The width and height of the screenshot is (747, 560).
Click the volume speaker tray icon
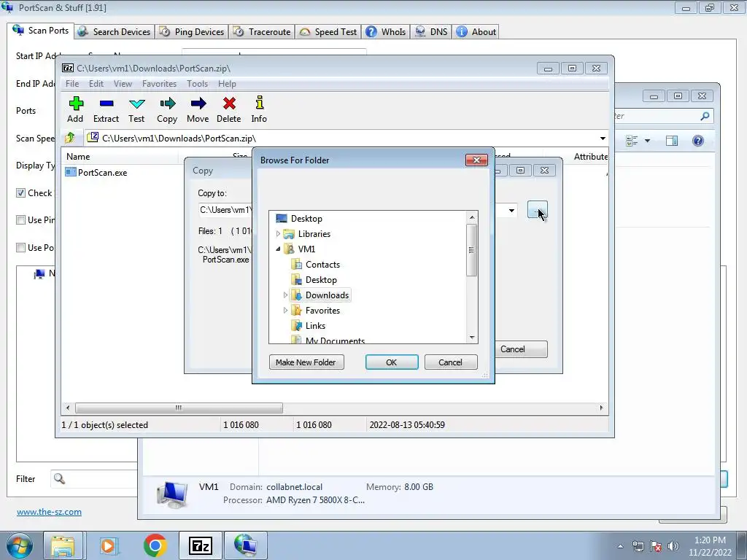click(673, 546)
